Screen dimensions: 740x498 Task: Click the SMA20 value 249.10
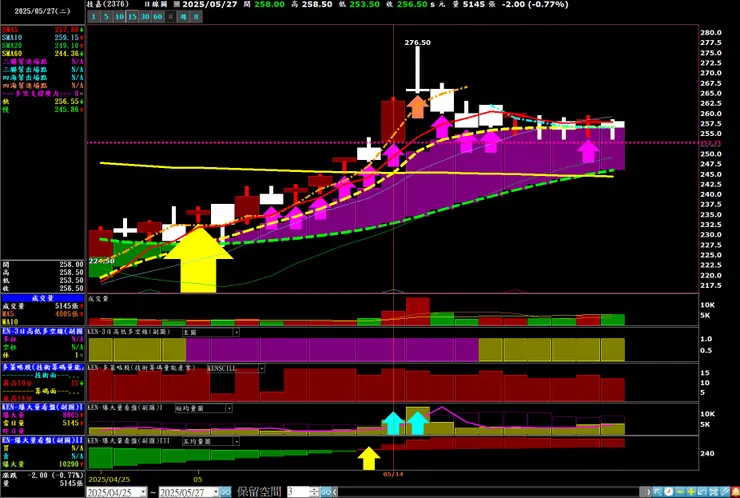tap(69, 45)
